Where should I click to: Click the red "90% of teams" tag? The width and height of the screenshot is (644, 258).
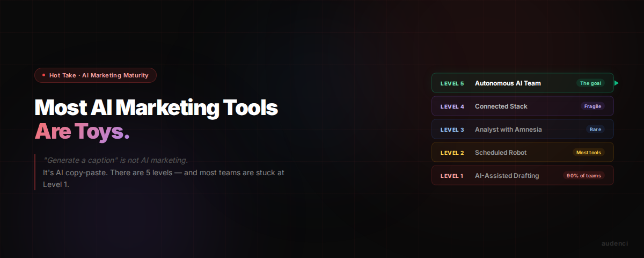pyautogui.click(x=583, y=176)
